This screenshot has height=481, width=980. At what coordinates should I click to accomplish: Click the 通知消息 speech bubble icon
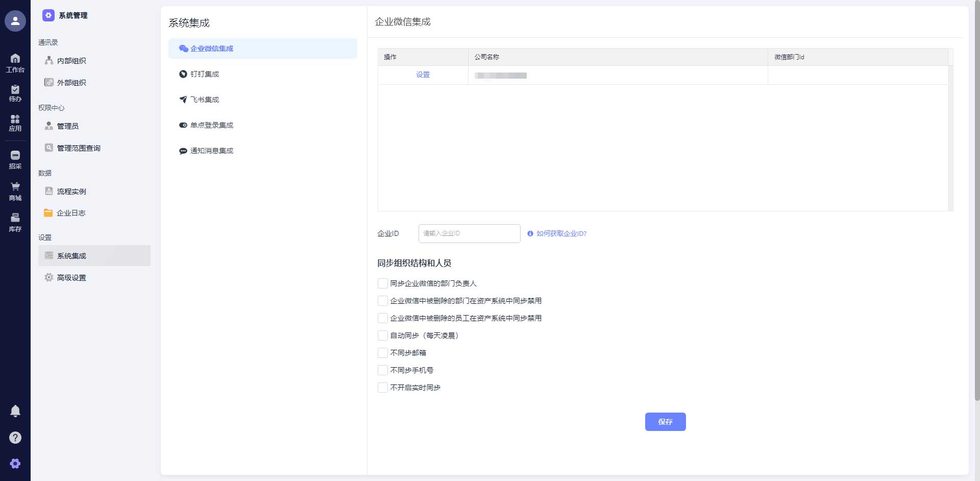183,151
